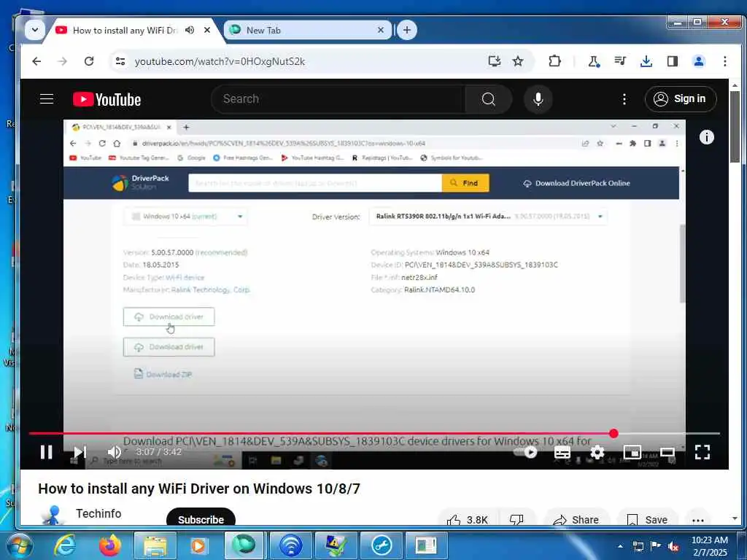Show hidden system tray icons

[x=620, y=546]
